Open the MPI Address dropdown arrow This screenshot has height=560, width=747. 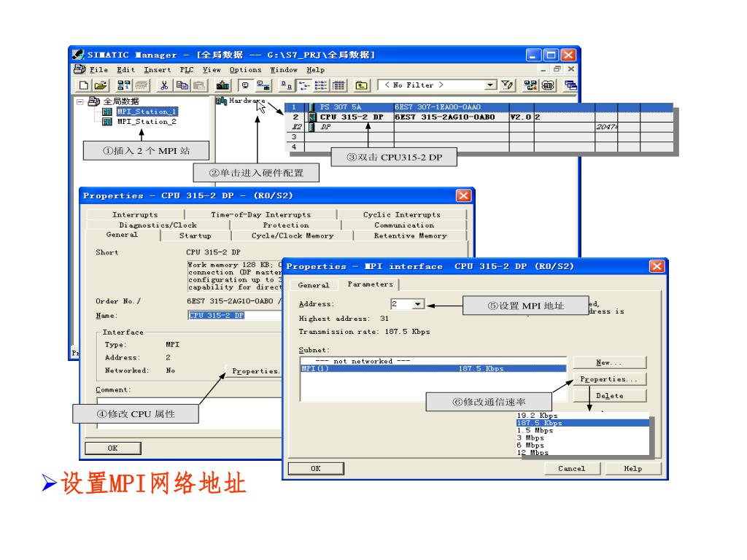pos(418,304)
